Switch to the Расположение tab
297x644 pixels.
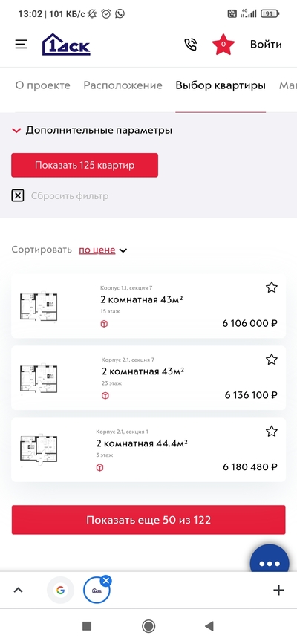click(123, 85)
